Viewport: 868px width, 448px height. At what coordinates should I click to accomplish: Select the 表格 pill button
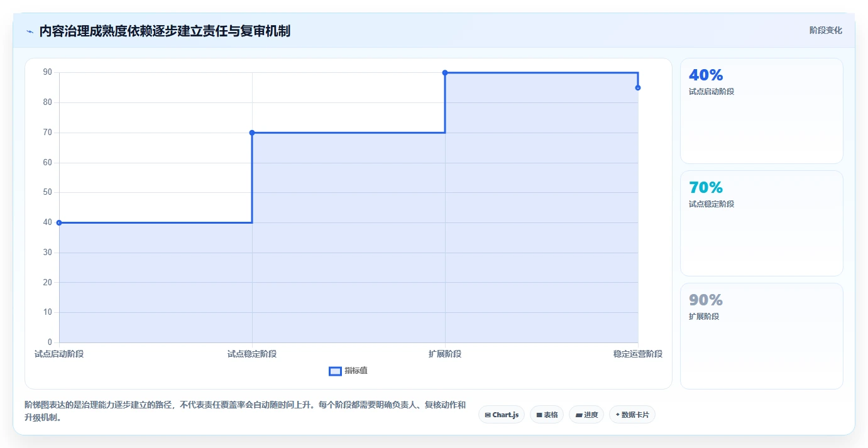pyautogui.click(x=547, y=415)
